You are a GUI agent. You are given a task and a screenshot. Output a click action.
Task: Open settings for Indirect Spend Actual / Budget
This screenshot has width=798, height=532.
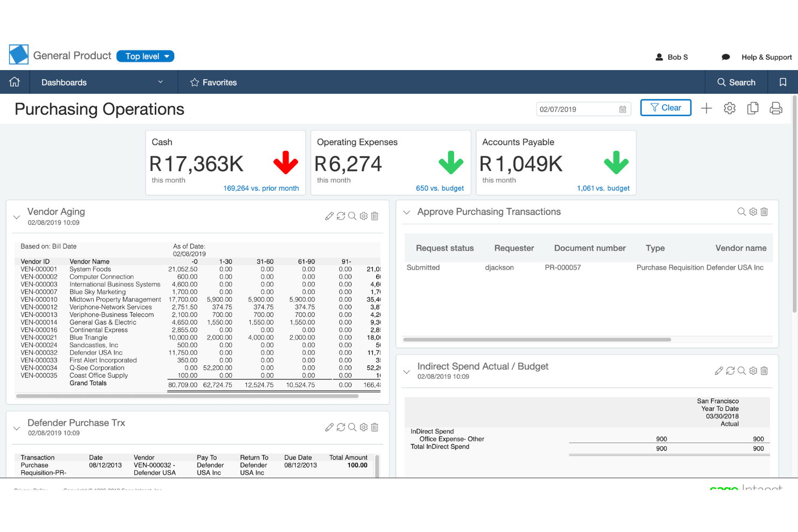click(x=753, y=371)
